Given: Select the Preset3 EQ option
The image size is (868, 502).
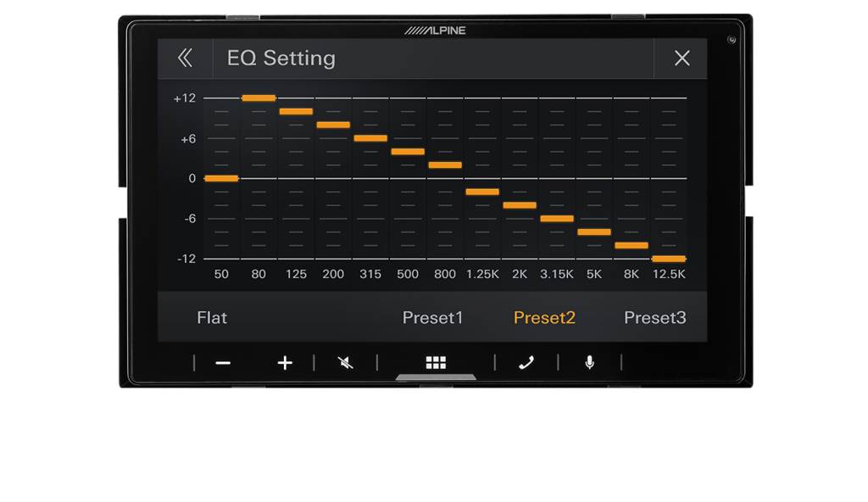Looking at the screenshot, I should [x=655, y=317].
